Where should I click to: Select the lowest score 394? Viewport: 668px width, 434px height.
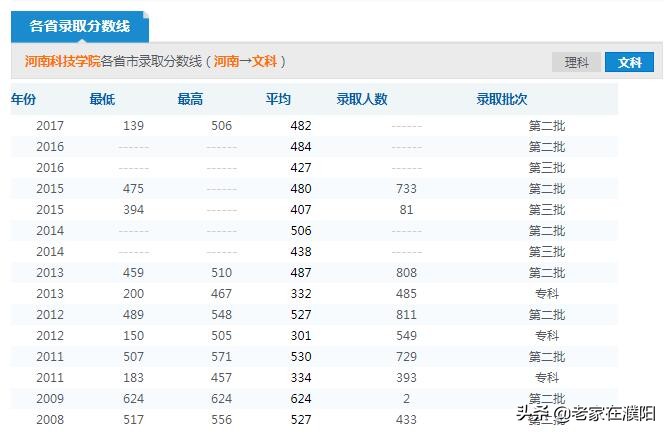pyautogui.click(x=133, y=210)
